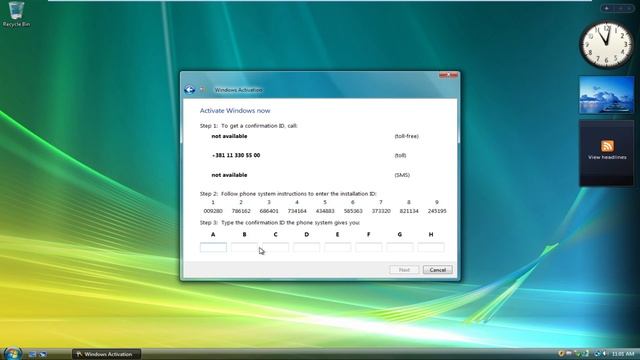Viewport: 640px width, 360px height.
Task: Click the Switch between windows quick launch icon
Action: point(43,354)
